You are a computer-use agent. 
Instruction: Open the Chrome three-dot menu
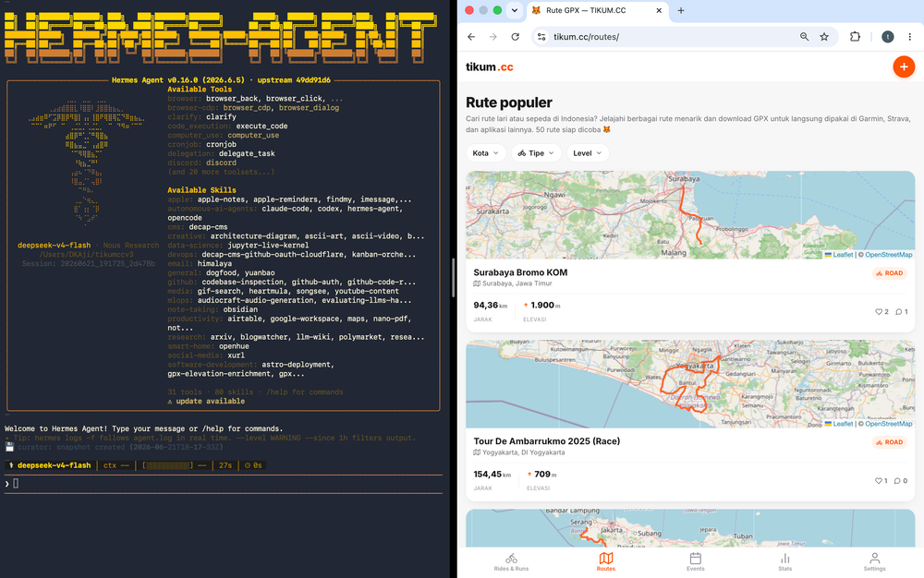coord(910,37)
